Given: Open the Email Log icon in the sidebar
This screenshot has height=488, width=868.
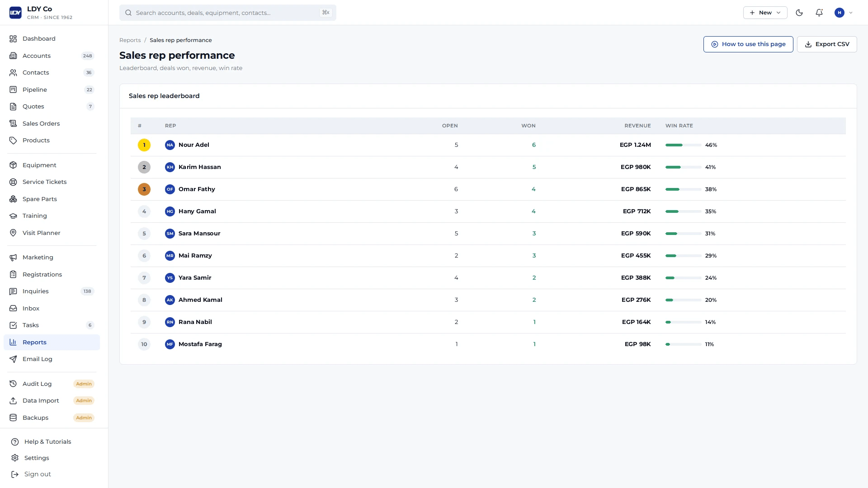Looking at the screenshot, I should point(13,359).
